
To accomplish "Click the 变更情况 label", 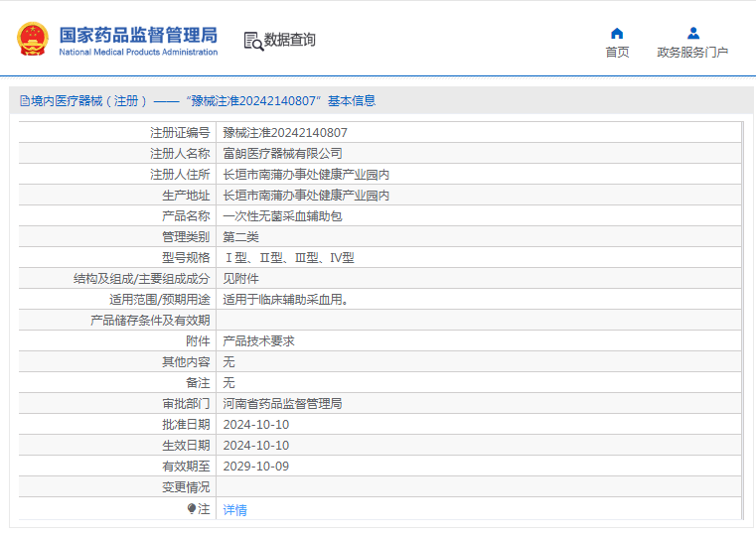I will (x=186, y=487).
